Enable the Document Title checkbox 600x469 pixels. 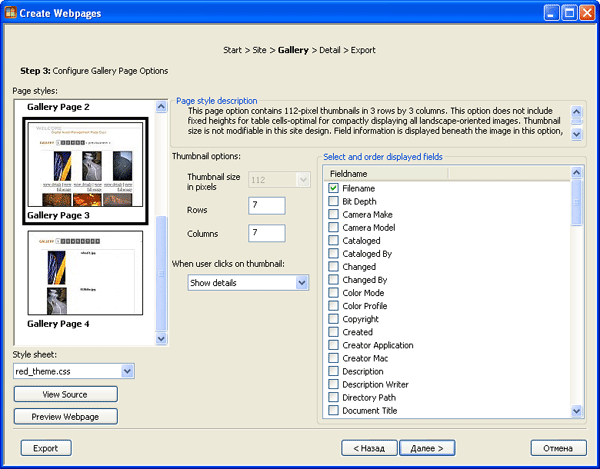click(x=333, y=410)
